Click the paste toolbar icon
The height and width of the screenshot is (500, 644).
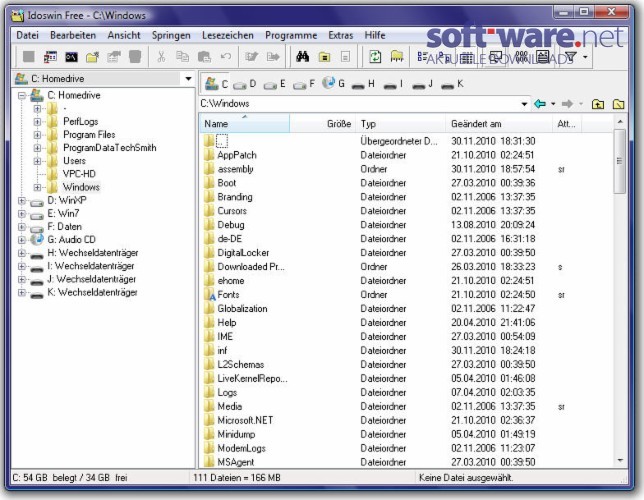[204, 57]
